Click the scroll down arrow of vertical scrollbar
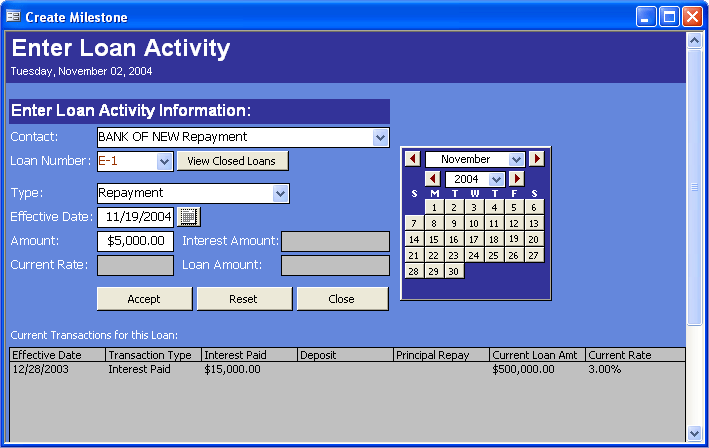This screenshot has width=709, height=448. point(694,434)
